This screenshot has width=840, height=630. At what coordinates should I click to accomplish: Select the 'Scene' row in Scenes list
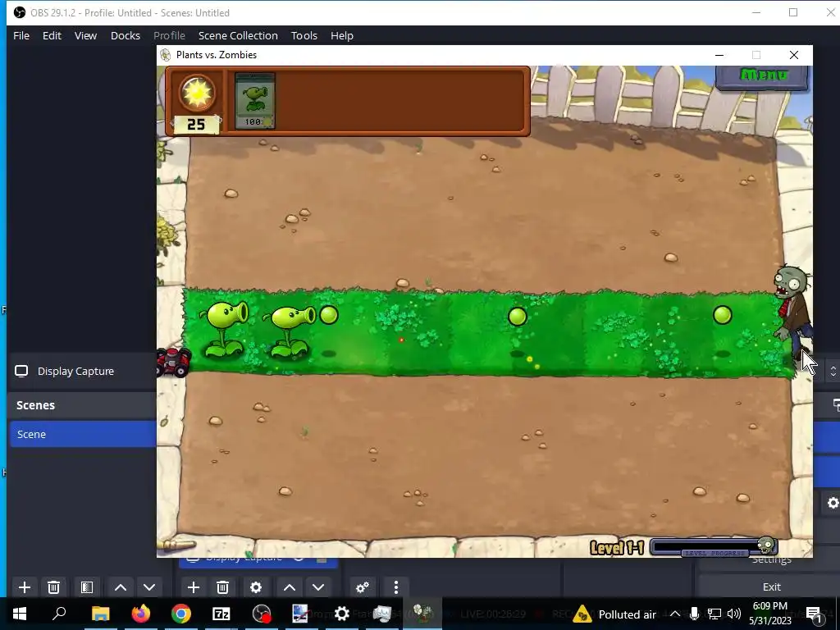point(83,434)
